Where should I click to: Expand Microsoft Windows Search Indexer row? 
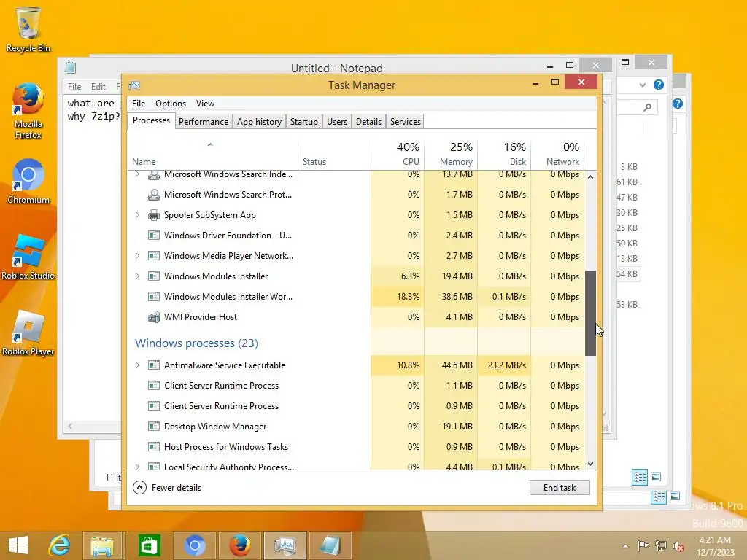[137, 174]
